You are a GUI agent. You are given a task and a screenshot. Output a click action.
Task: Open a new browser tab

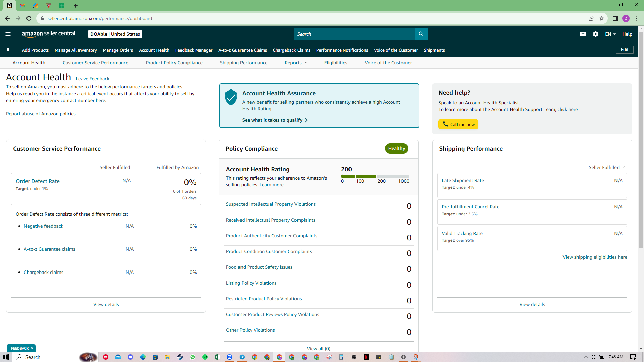tap(76, 6)
